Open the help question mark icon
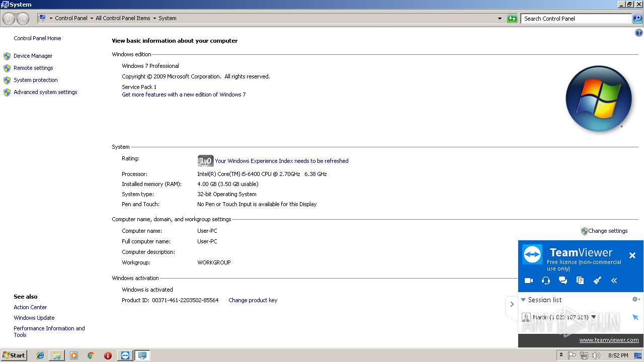Viewport: 644px width, 362px height. click(639, 33)
